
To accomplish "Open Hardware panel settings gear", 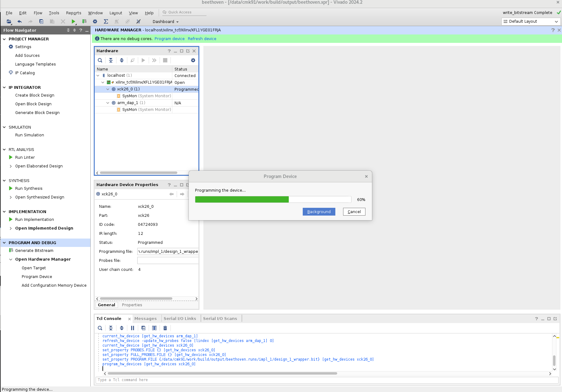I will pos(193,60).
